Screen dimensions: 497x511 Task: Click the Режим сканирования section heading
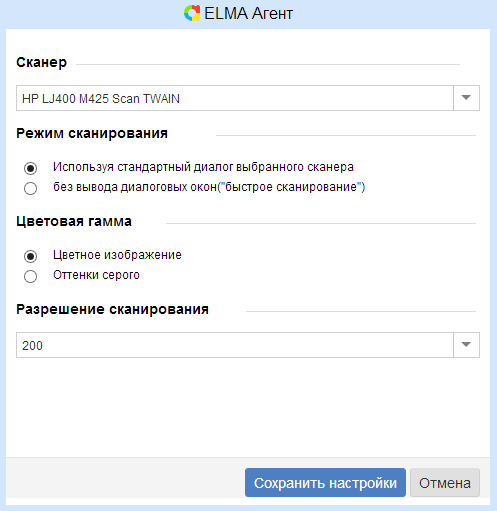coord(92,133)
